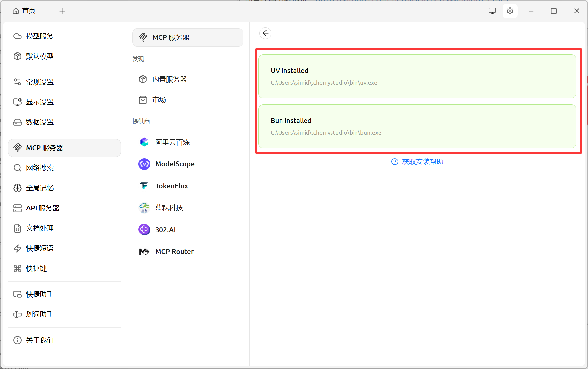Click the back arrow button
The image size is (588, 369).
pos(265,33)
